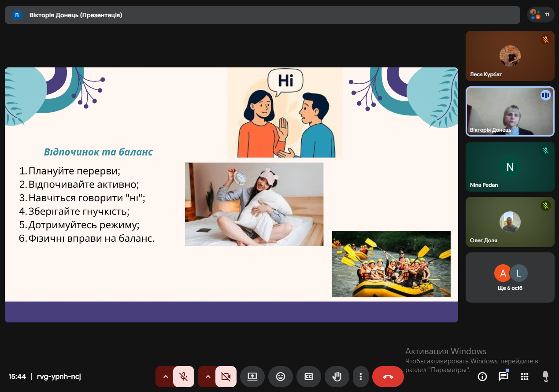Expand audio settings chevron

[166, 377]
